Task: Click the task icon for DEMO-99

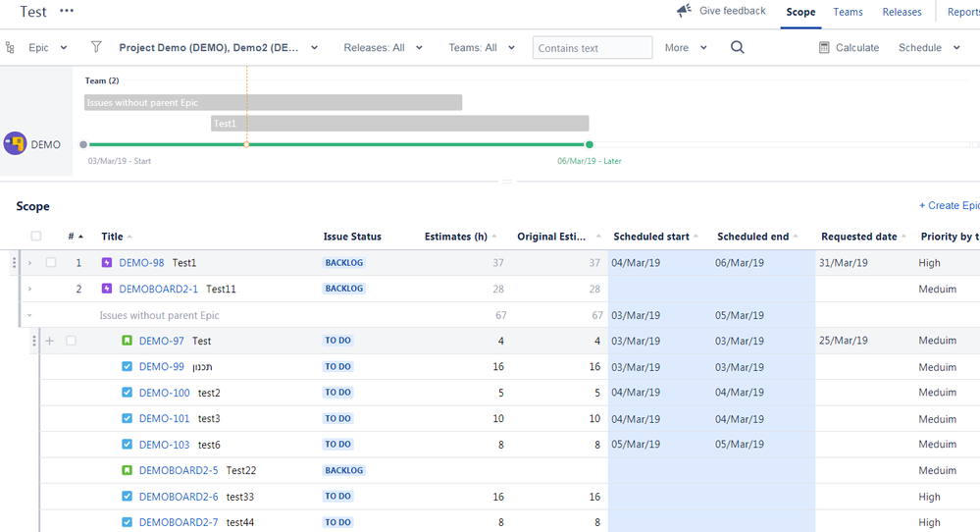Action: (x=127, y=366)
